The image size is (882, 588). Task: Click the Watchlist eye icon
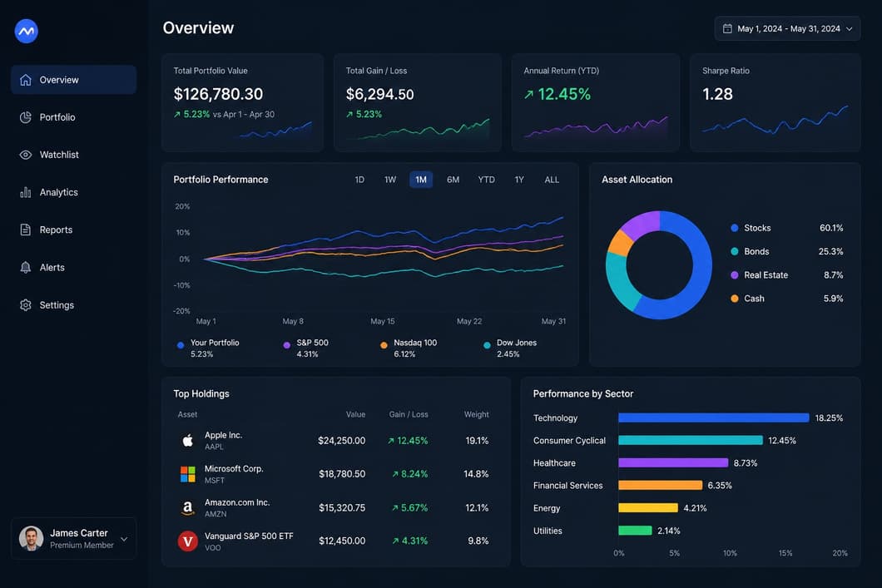(x=25, y=155)
